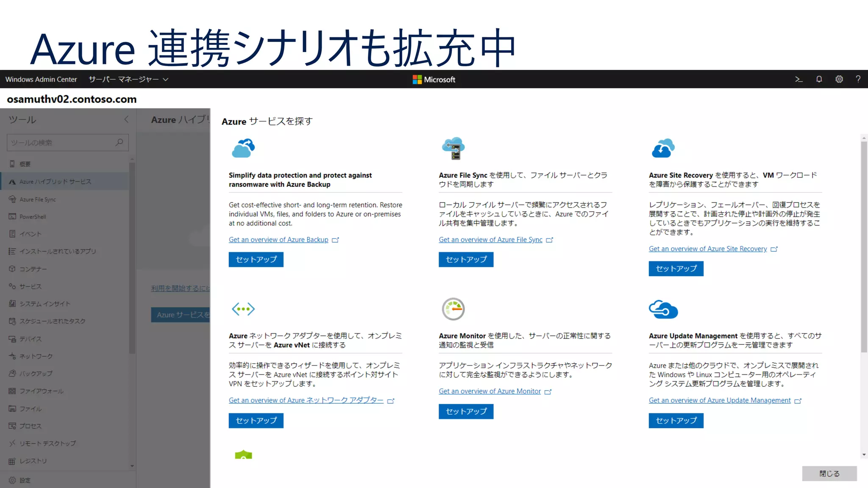The image size is (868, 488).
Task: Click セットアップ for Azure File Sync
Action: click(x=466, y=259)
